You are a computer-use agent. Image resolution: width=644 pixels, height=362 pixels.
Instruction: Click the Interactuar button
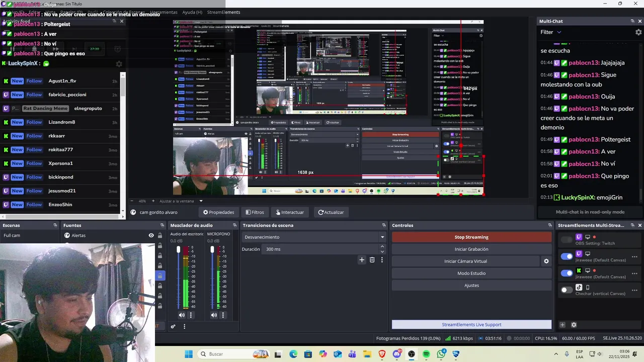tap(290, 212)
